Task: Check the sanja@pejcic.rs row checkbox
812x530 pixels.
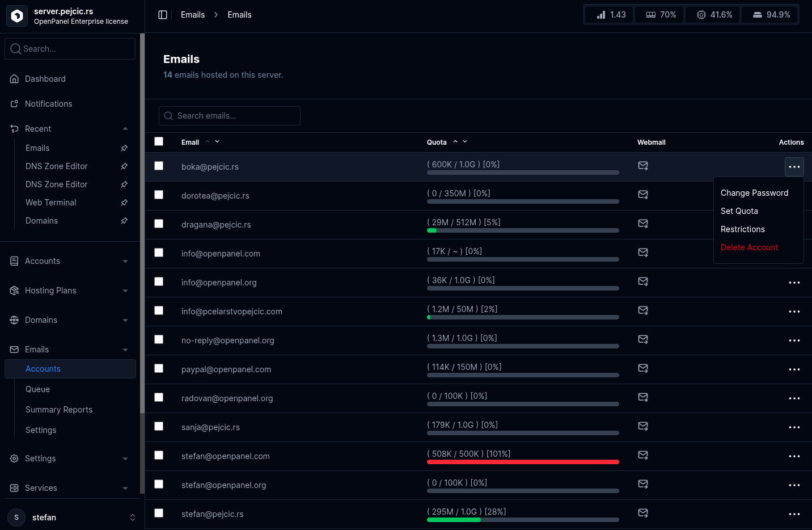Action: (x=159, y=426)
